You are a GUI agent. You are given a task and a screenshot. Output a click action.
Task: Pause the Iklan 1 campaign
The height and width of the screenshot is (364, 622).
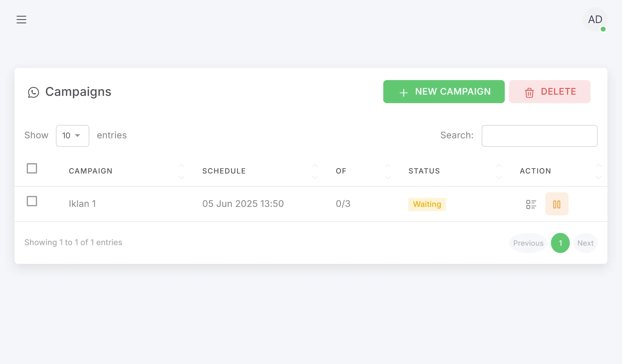557,204
